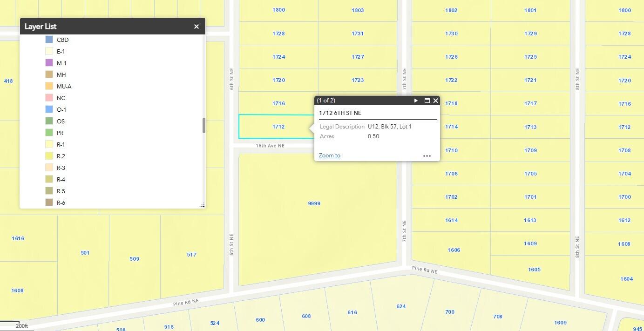Close the Layer List panel

(197, 27)
